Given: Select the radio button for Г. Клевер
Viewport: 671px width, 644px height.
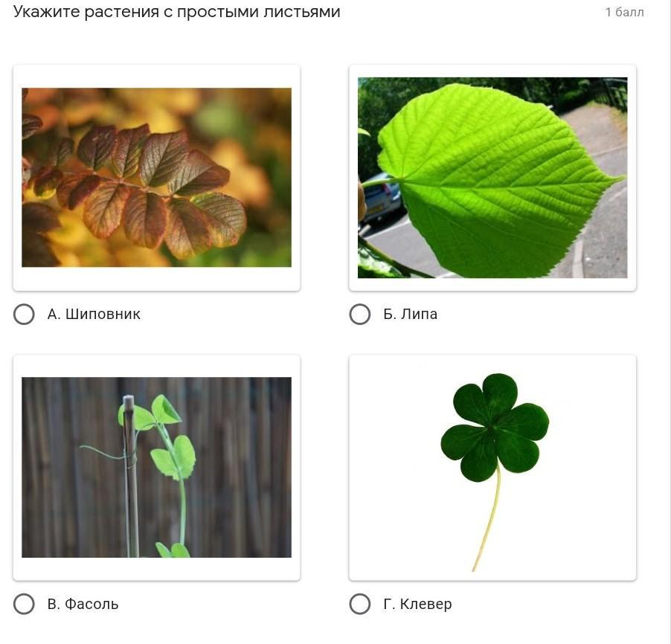Looking at the screenshot, I should [x=360, y=604].
